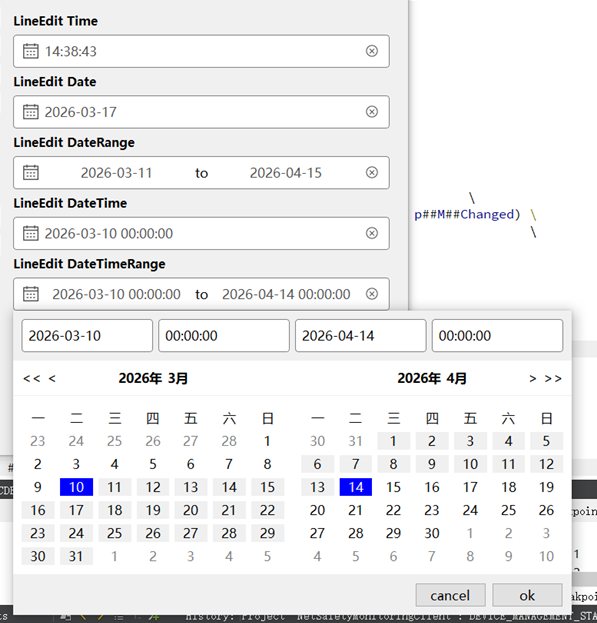Image resolution: width=597 pixels, height=623 pixels.
Task: Clear the DateTimeRange field with X icon
Action: pyautogui.click(x=372, y=294)
